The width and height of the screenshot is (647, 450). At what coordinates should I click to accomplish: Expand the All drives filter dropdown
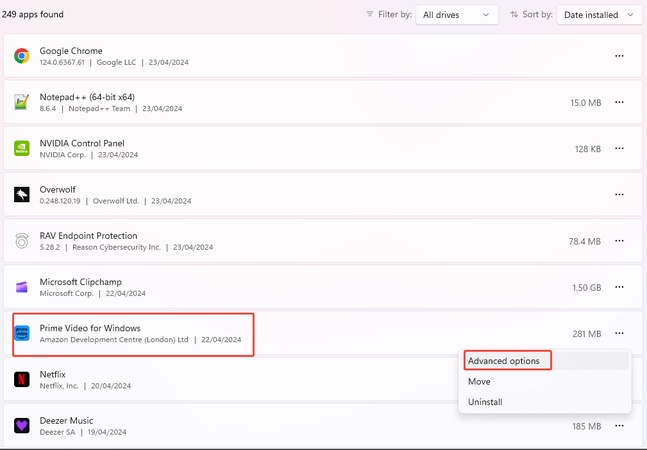pyautogui.click(x=457, y=15)
